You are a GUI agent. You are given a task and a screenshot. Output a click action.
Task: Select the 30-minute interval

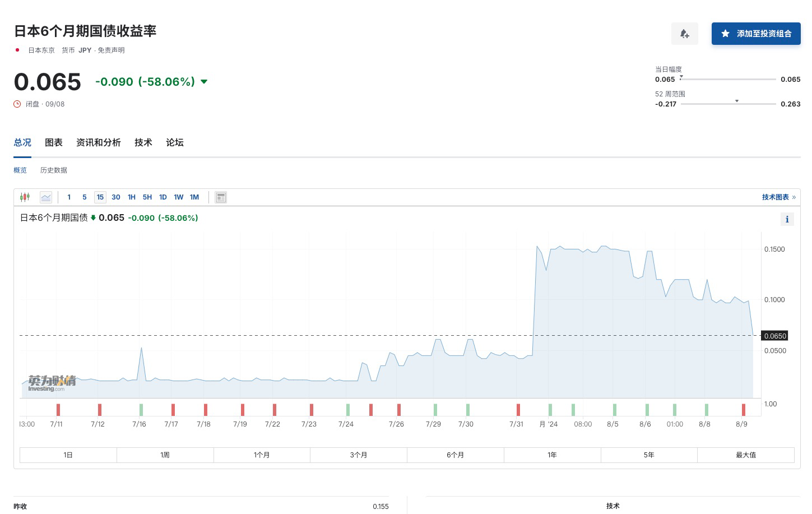click(x=116, y=197)
